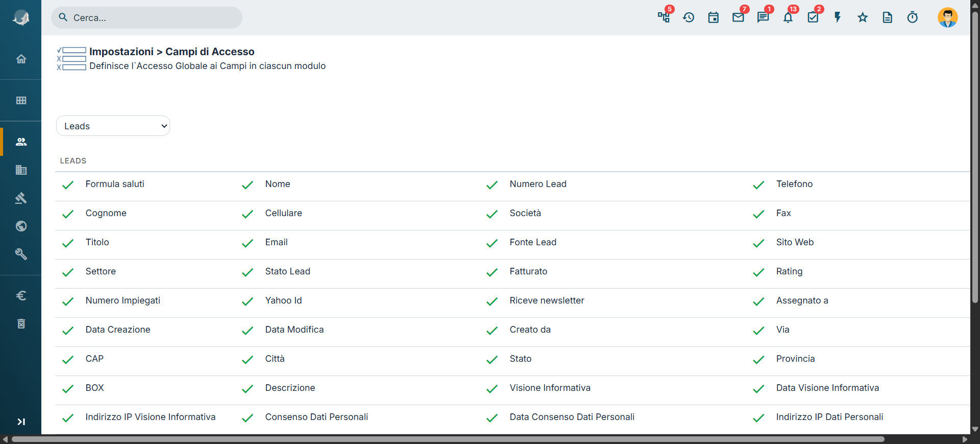Image resolution: width=980 pixels, height=444 pixels.
Task: Toggle the Cognome checkmark
Action: pos(68,214)
